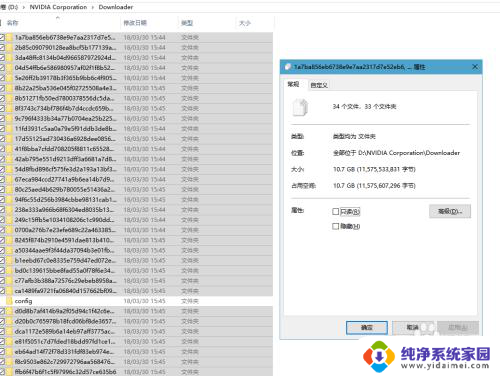Sort by the 名称 name column header
This screenshot has width=500, height=376.
(13, 23)
